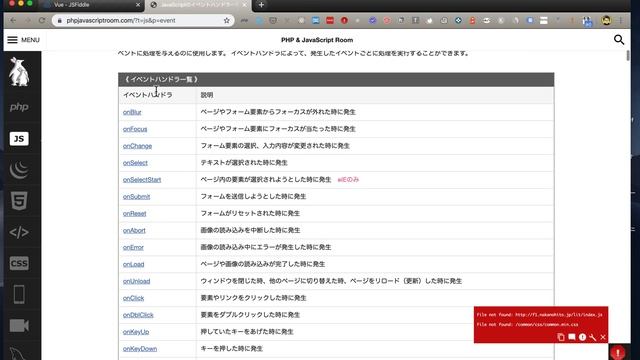The height and width of the screenshot is (360, 640).
Task: Open the onSubmit link
Action: (136, 197)
